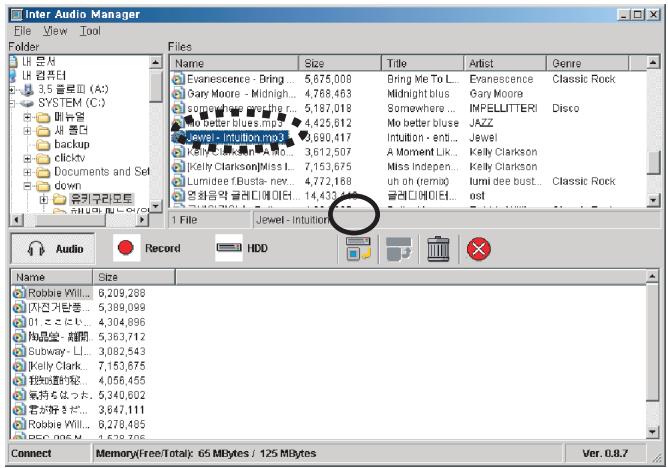Expand the clicktv folder node
Image resolution: width=668 pixels, height=468 pixels.
27,159
